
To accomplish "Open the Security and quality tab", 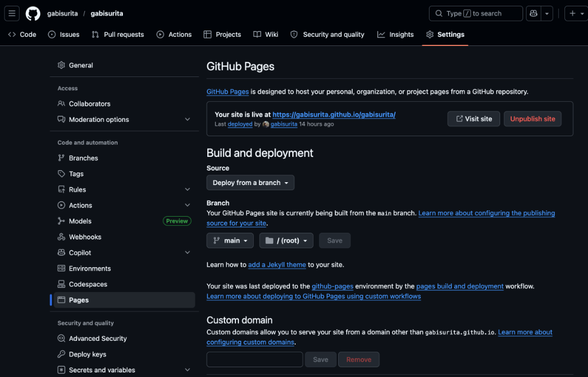I will tap(327, 34).
